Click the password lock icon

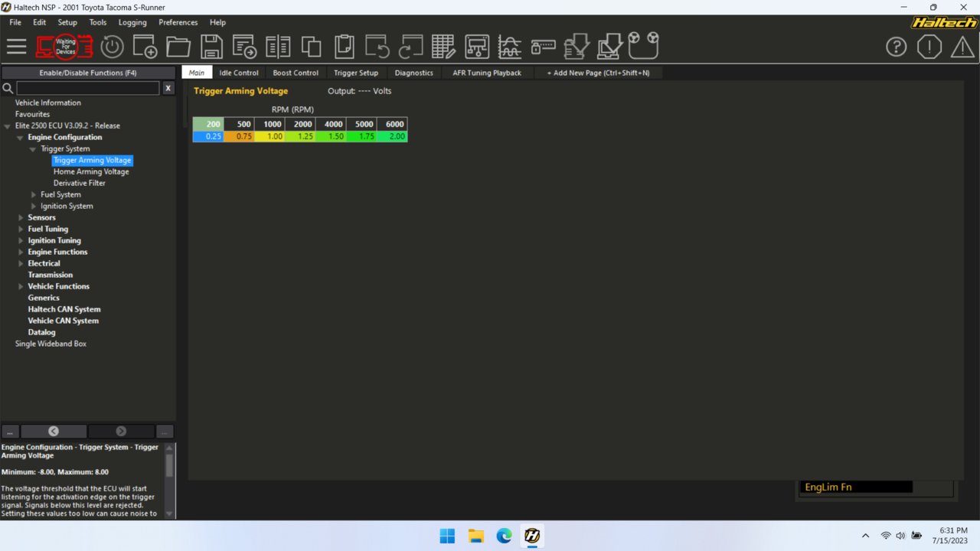pos(543,47)
